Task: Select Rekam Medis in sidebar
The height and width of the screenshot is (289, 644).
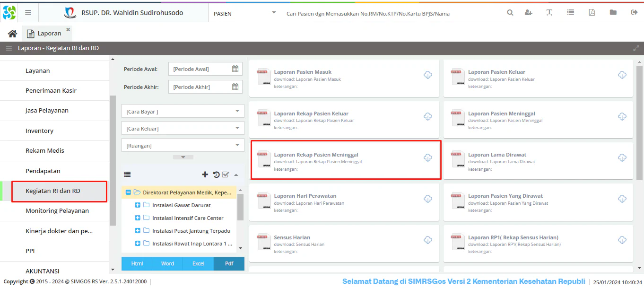Action: 45,151
